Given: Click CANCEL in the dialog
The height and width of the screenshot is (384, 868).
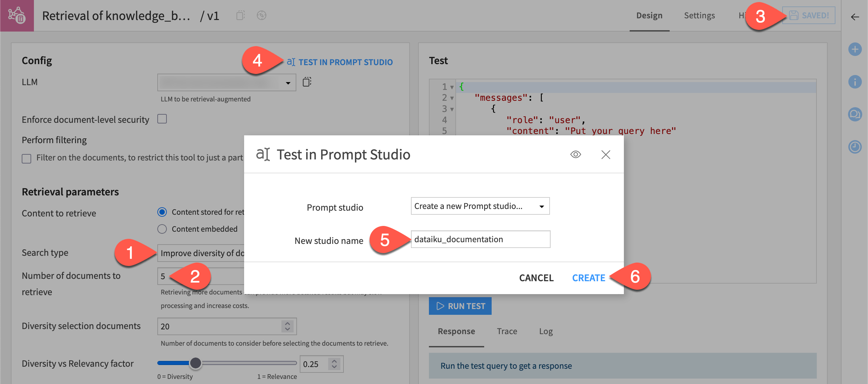Looking at the screenshot, I should coord(536,278).
